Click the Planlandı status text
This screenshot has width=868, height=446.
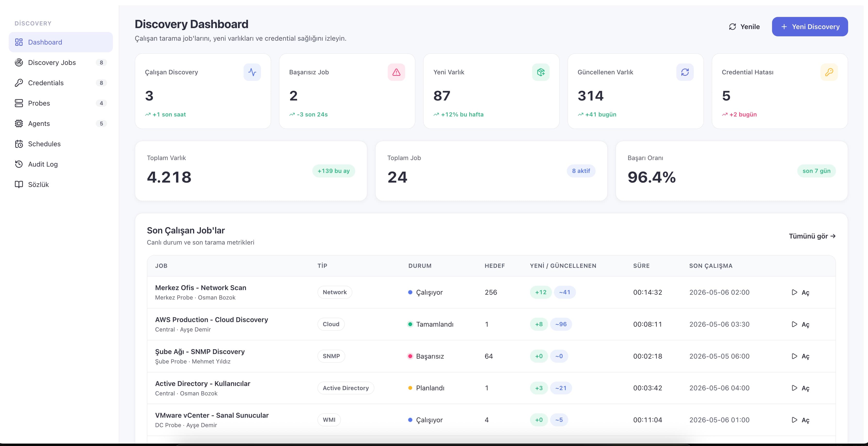(x=430, y=388)
